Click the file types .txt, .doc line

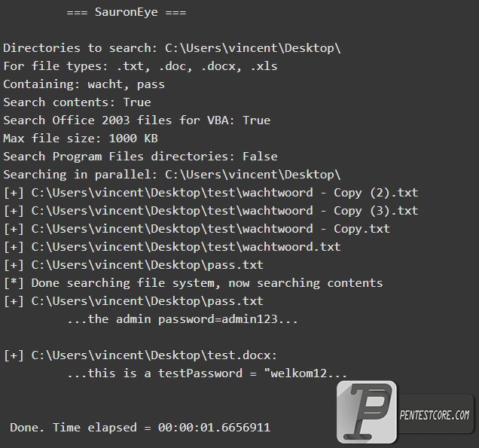click(x=140, y=66)
